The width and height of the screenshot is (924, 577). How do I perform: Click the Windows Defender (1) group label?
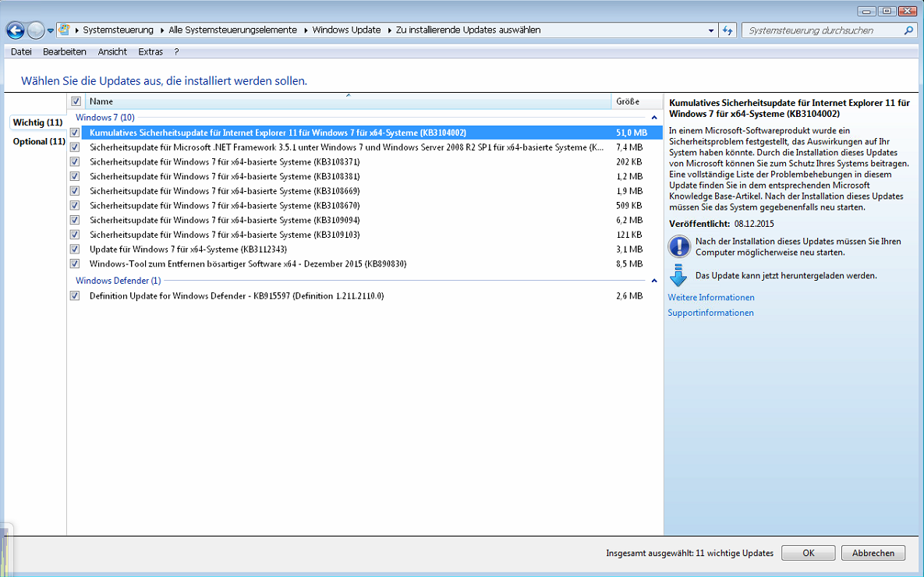[118, 281]
